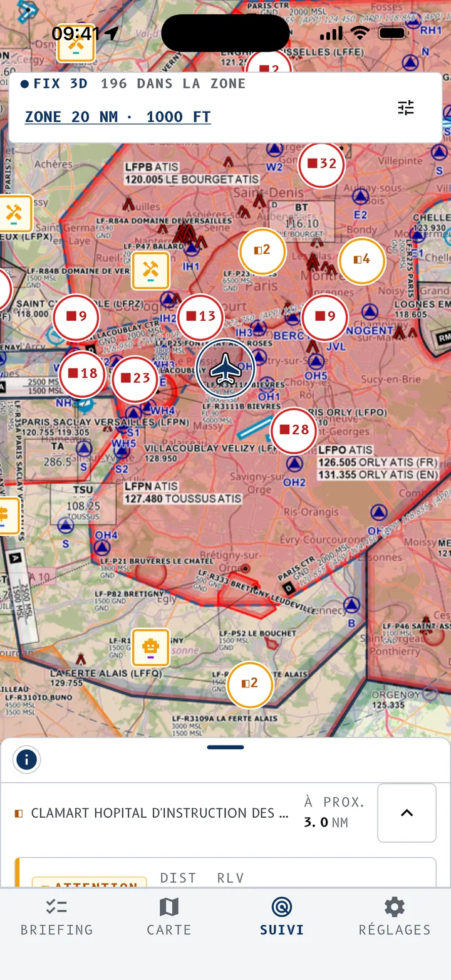Open the red cluster of 13 NOTAMs

[200, 317]
